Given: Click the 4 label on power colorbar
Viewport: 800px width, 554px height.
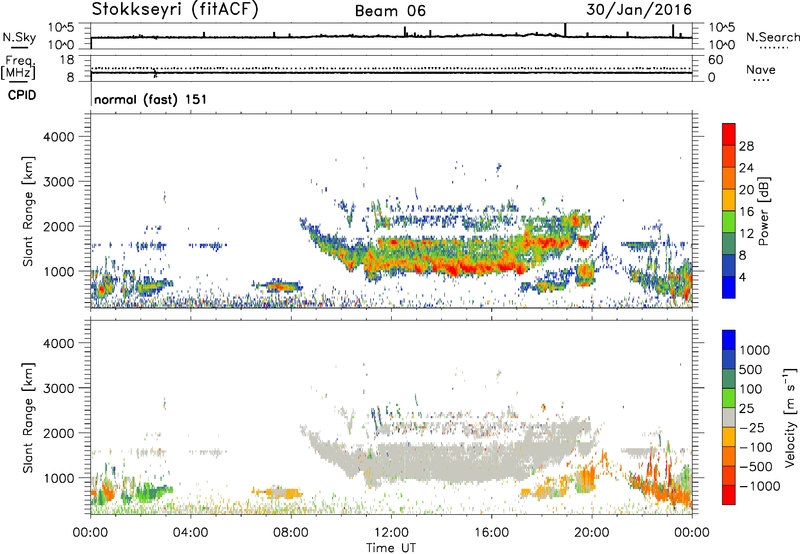Looking at the screenshot, I should point(743,278).
